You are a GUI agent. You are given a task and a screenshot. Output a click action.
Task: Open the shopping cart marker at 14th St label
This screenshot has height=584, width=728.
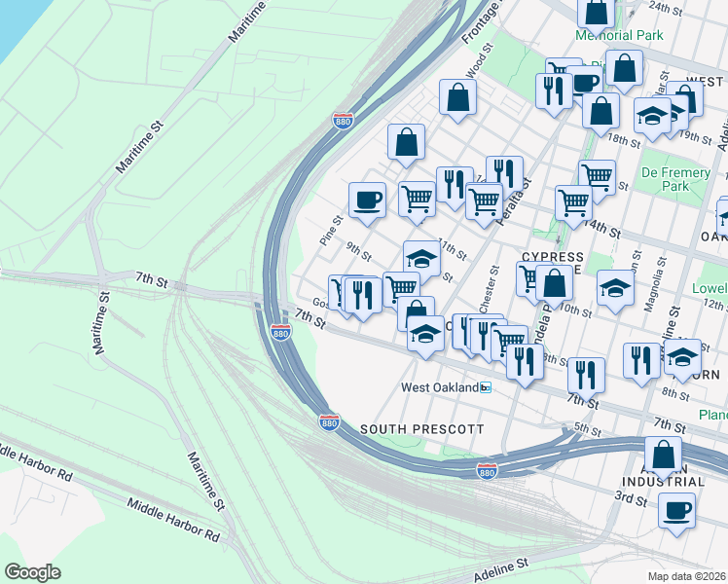pyautogui.click(x=574, y=205)
